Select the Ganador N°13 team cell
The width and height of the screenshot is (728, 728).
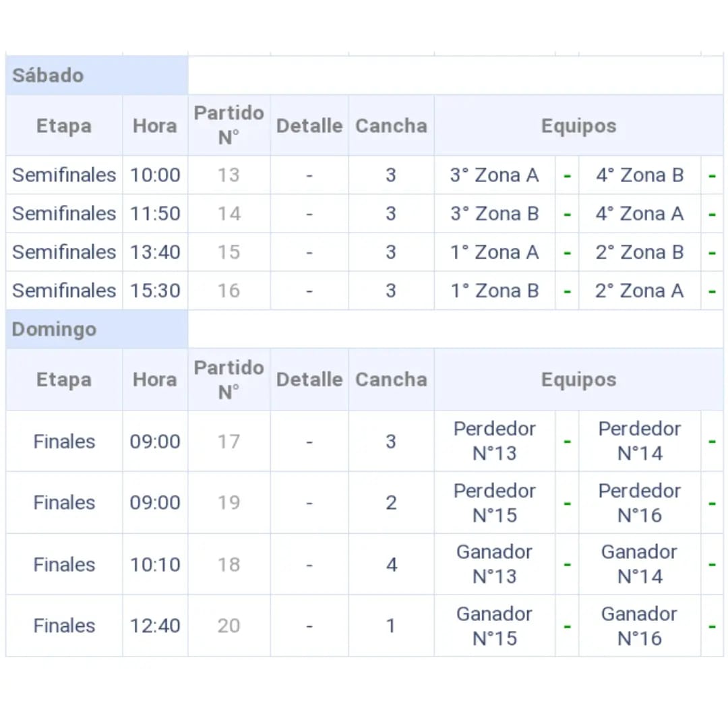click(494, 564)
